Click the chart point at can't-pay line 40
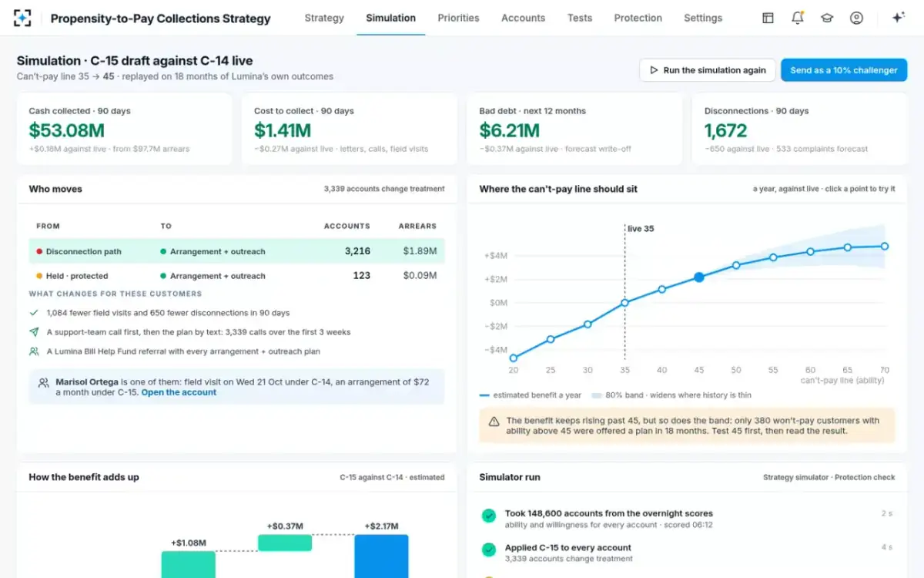Image resolution: width=924 pixels, height=578 pixels. coord(661,290)
